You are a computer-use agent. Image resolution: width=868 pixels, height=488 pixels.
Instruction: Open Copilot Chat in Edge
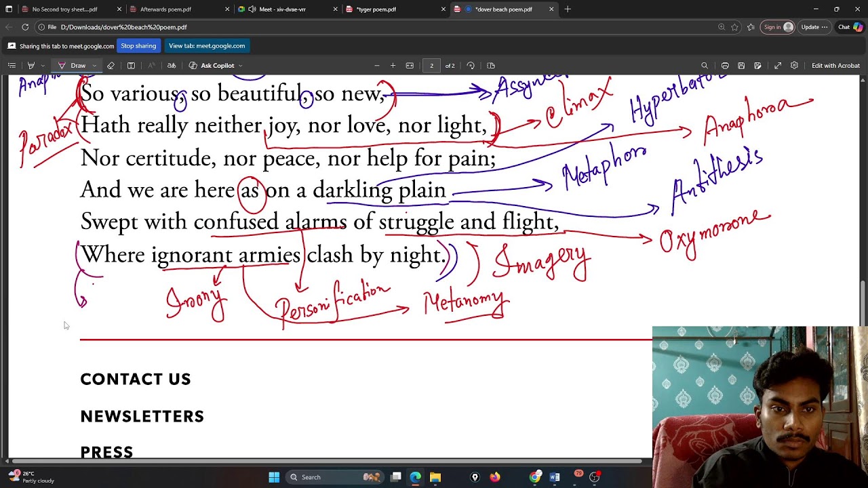pyautogui.click(x=850, y=27)
